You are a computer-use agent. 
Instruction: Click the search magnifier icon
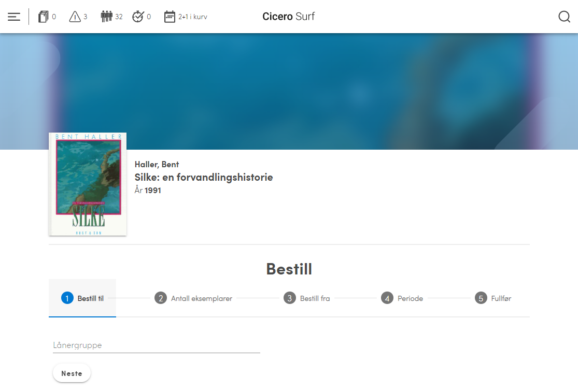click(x=564, y=17)
